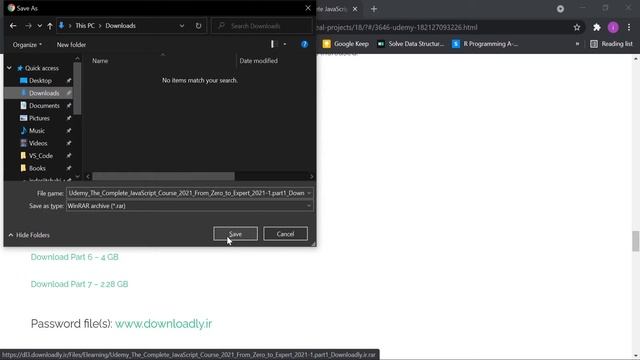Viewport: 640px width, 360px height.
Task: Go back using the Save As back arrow
Action: [x=13, y=26]
